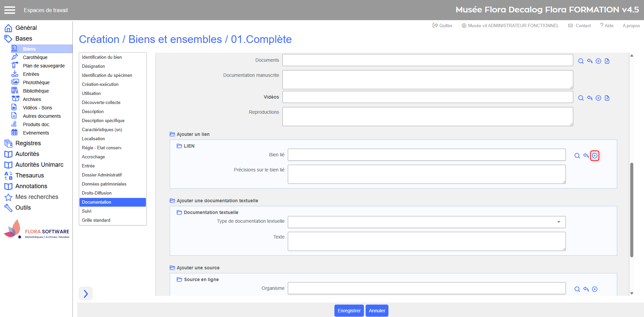
Task: Click the search icon next to Documents field
Action: tap(581, 61)
